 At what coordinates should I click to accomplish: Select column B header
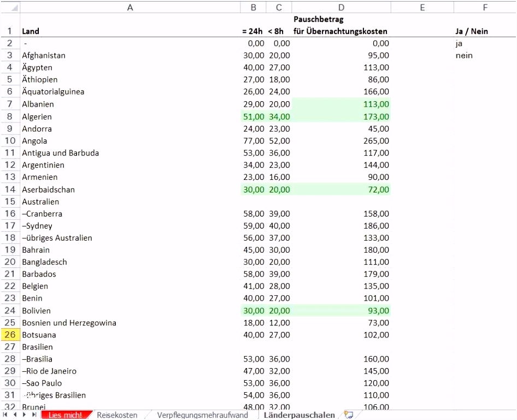253,7
